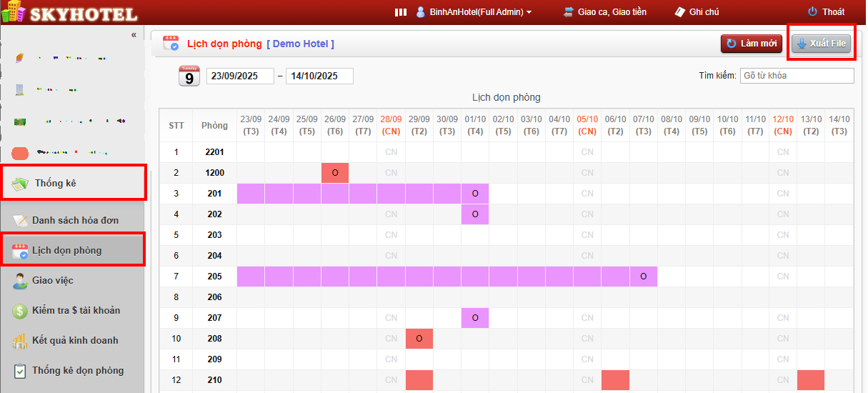Open the calendar date picker icon
The width and height of the screenshot is (868, 393).
pyautogui.click(x=189, y=76)
